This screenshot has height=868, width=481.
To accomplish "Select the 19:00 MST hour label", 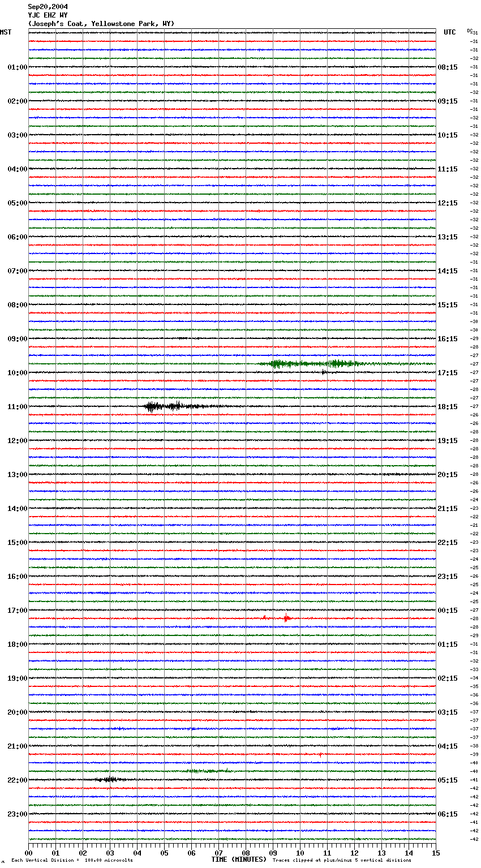I will [x=17, y=678].
